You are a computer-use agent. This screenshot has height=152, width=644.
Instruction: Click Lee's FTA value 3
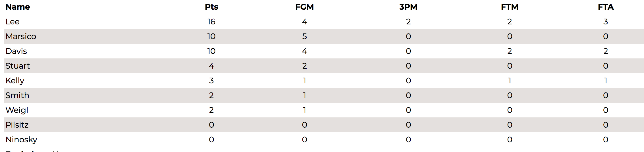point(606,22)
